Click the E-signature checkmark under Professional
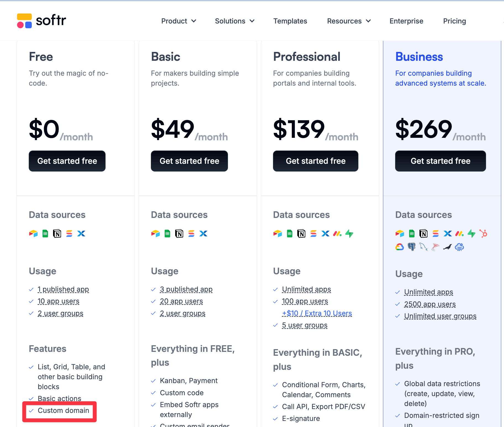This screenshot has width=504, height=427. pos(301,418)
